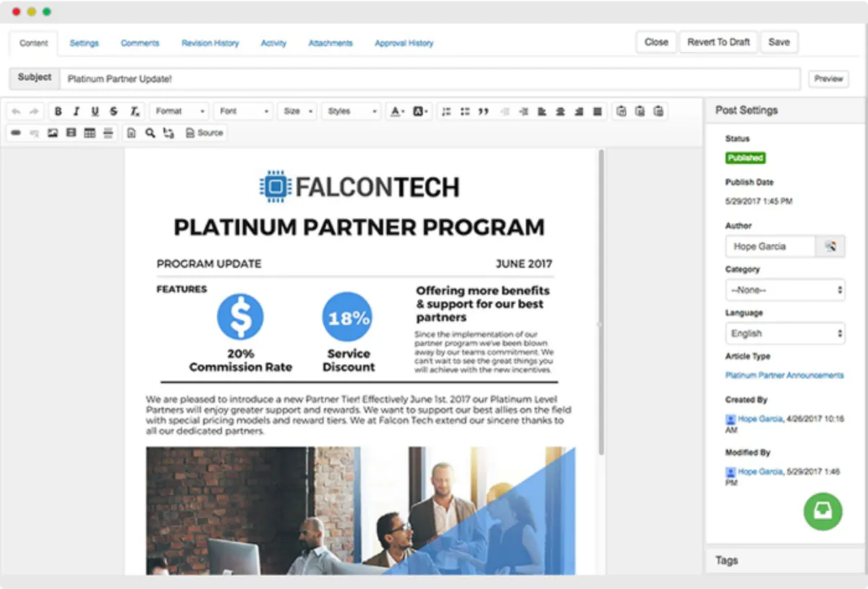Insert a table into the post
This screenshot has width=868, height=589.
coord(90,133)
